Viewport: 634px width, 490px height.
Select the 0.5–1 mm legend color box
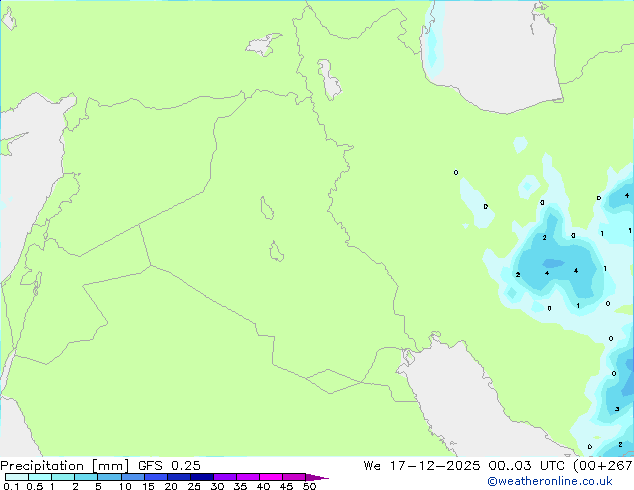[x=40, y=477]
